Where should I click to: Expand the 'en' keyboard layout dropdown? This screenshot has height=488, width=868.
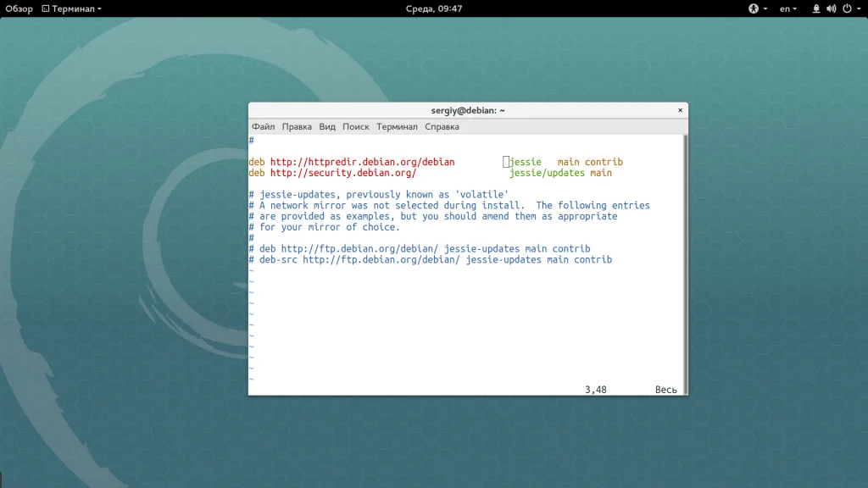pos(788,8)
